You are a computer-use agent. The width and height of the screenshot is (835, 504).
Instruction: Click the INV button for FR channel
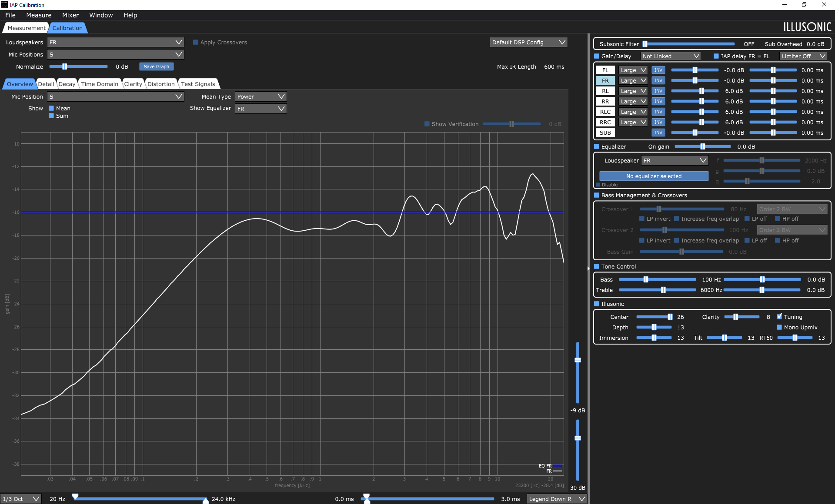(x=658, y=80)
